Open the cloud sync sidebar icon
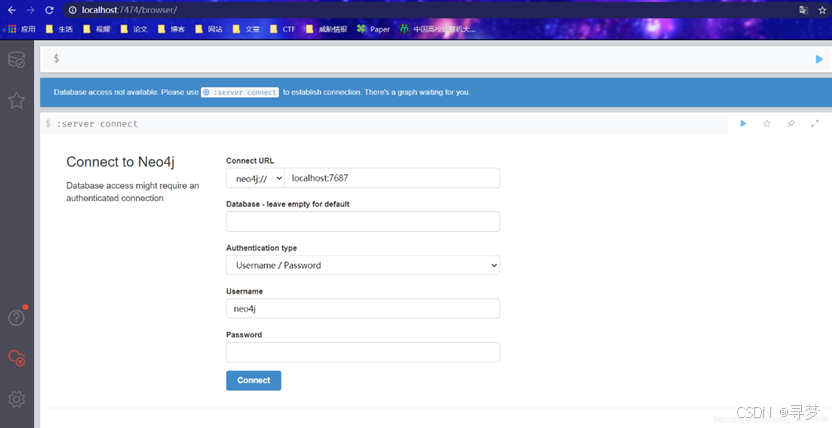This screenshot has height=428, width=832. click(x=16, y=358)
